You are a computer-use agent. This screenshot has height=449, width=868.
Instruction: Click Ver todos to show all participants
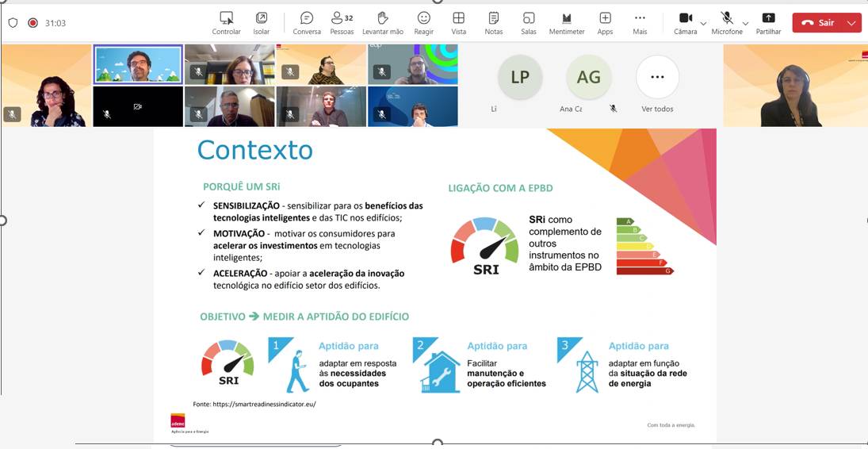click(x=657, y=83)
